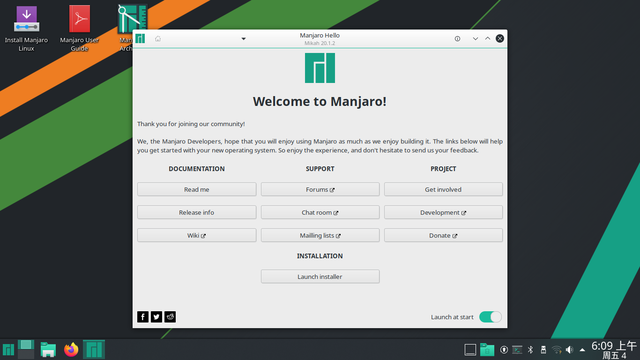The width and height of the screenshot is (640, 360).
Task: Open the Read me document
Action: tap(197, 189)
